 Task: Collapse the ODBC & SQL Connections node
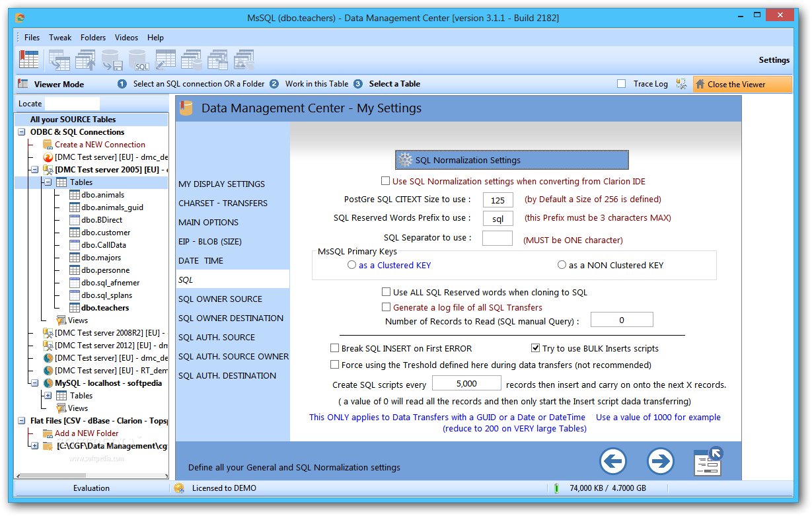click(x=21, y=132)
